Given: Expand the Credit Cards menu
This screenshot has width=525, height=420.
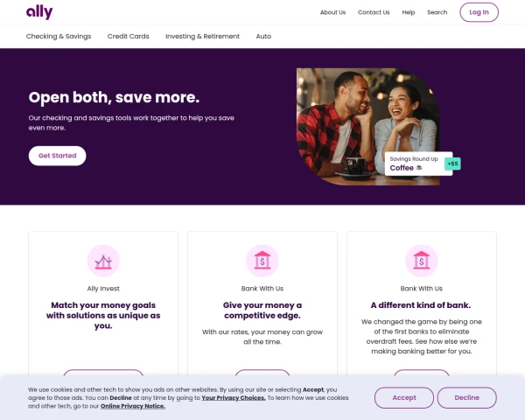Looking at the screenshot, I should (x=129, y=36).
